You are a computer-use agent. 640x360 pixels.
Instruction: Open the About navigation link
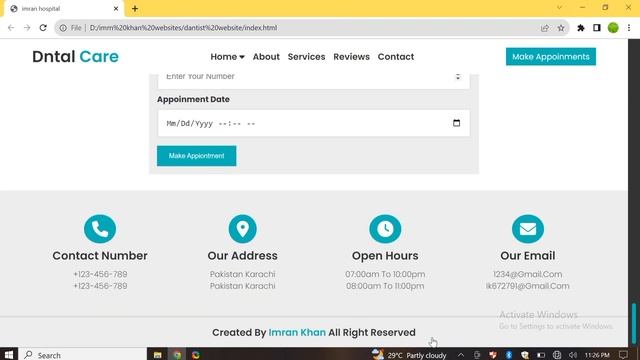(266, 57)
